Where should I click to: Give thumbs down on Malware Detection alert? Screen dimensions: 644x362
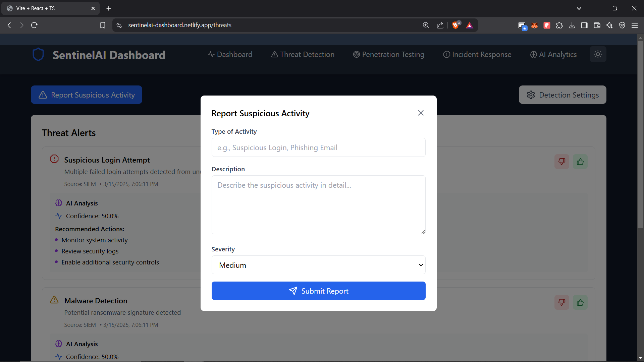pyautogui.click(x=561, y=302)
